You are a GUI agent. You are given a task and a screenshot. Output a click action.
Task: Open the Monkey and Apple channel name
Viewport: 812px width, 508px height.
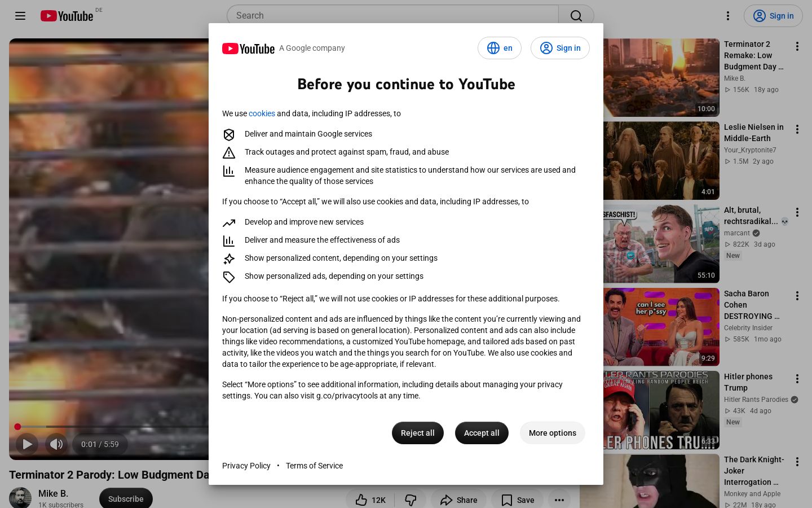click(752, 494)
